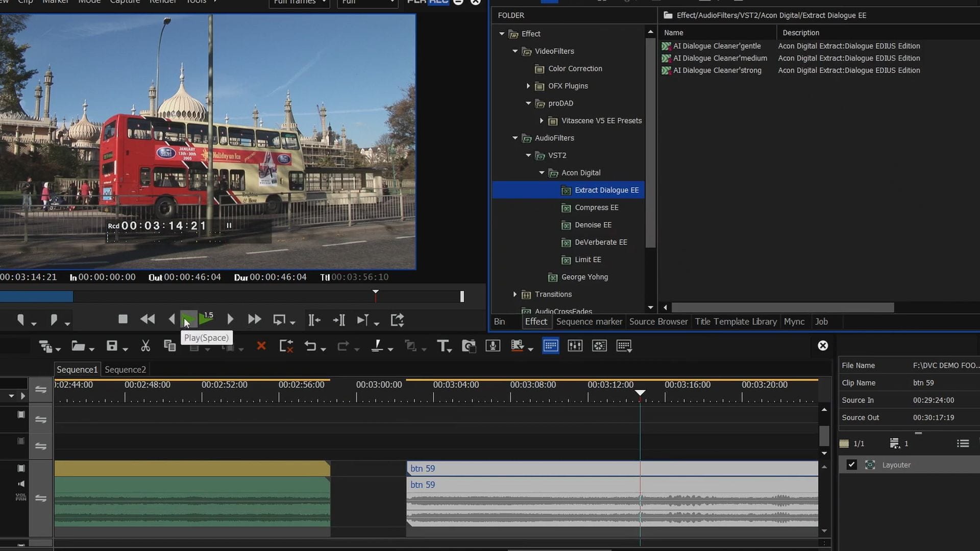The image size is (980, 551).
Task: Open the Create Title tool (T icon)
Action: click(443, 346)
